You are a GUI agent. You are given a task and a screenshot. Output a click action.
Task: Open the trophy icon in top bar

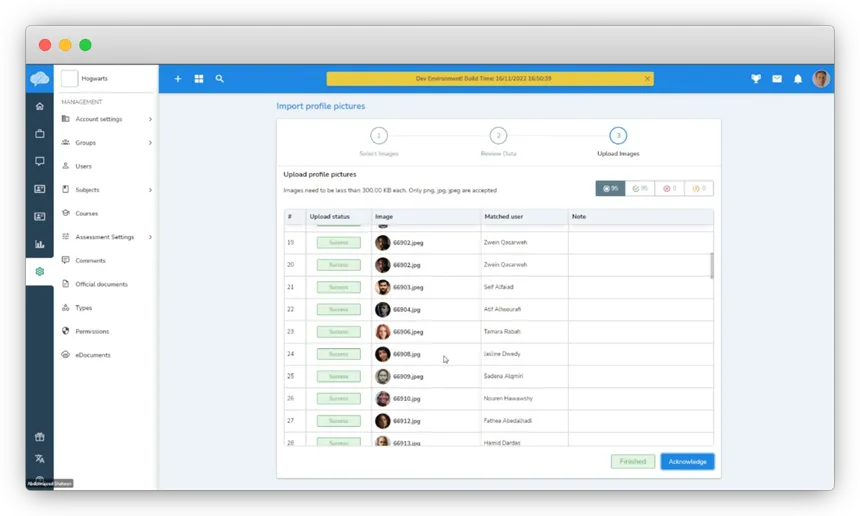tap(756, 79)
